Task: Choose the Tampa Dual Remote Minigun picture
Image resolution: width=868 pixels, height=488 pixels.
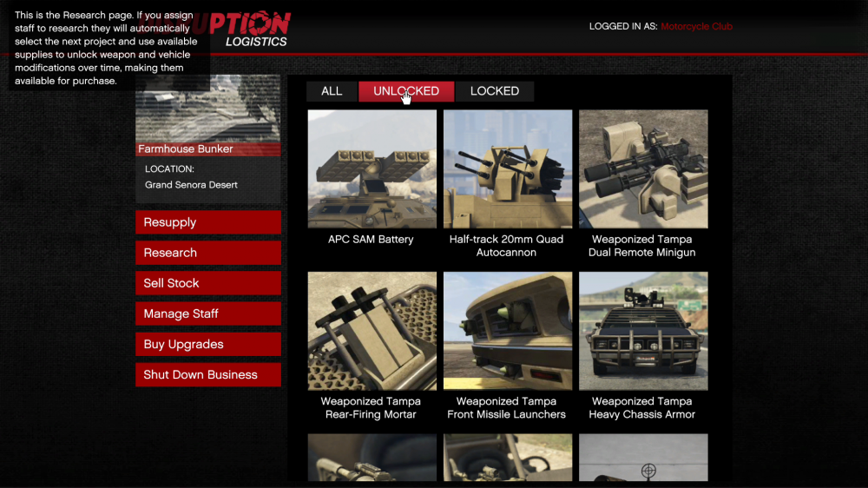Action: coord(642,168)
